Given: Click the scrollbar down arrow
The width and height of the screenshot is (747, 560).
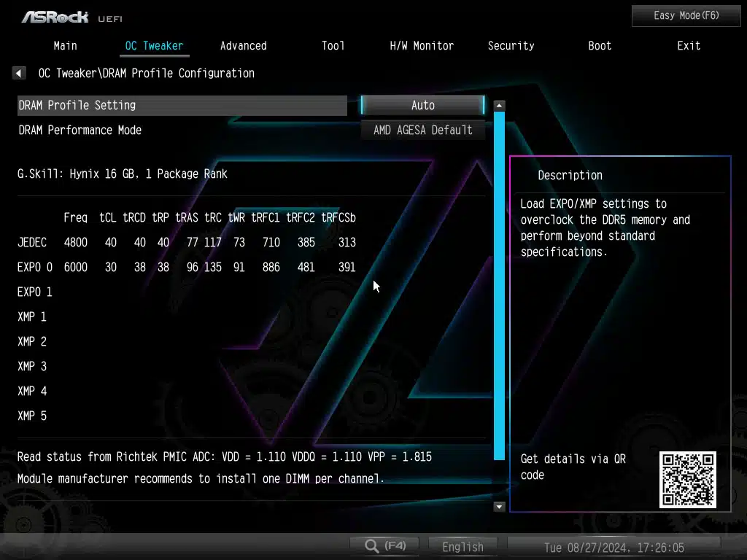Looking at the screenshot, I should [500, 506].
